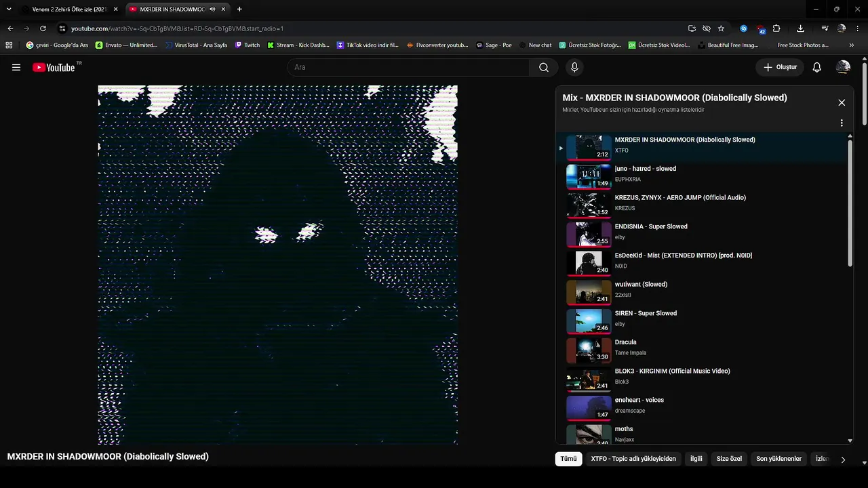Open the Chrome extensions puzzle icon

tap(776, 28)
